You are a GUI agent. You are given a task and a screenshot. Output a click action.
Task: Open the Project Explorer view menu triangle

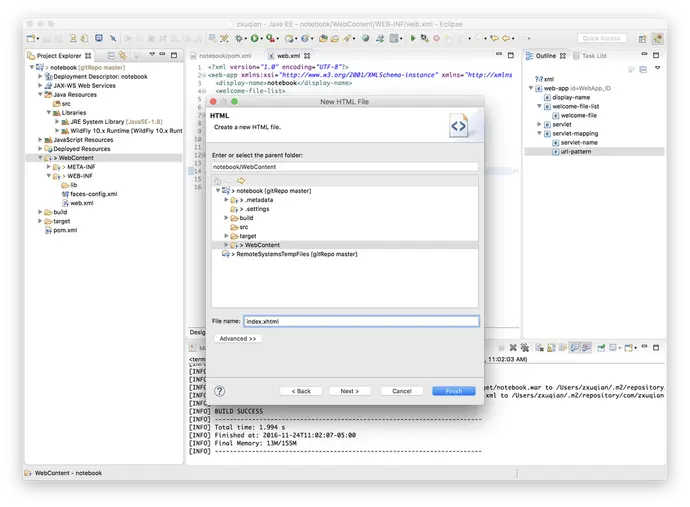[x=152, y=54]
